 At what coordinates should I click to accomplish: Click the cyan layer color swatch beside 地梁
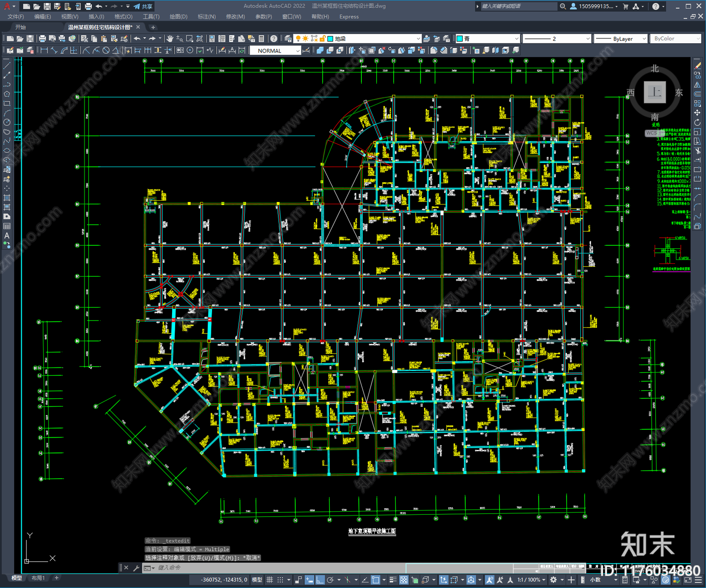(x=330, y=39)
